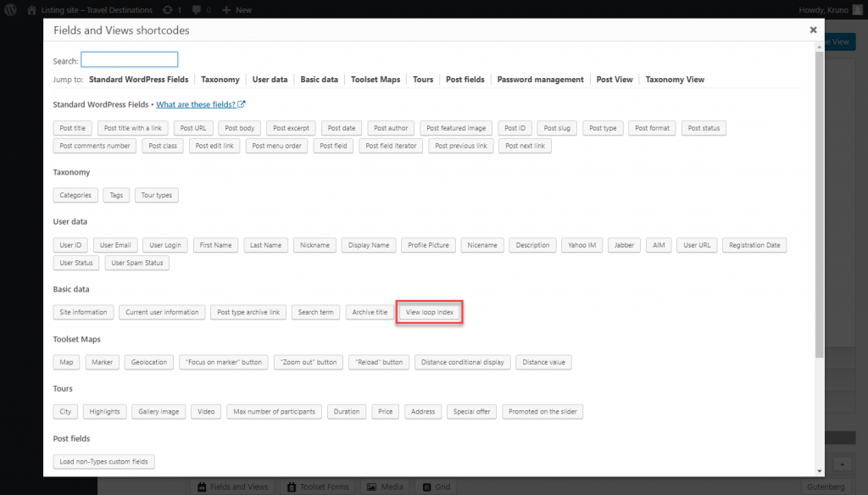Click the Search input field
868x495 pixels.
tap(129, 59)
